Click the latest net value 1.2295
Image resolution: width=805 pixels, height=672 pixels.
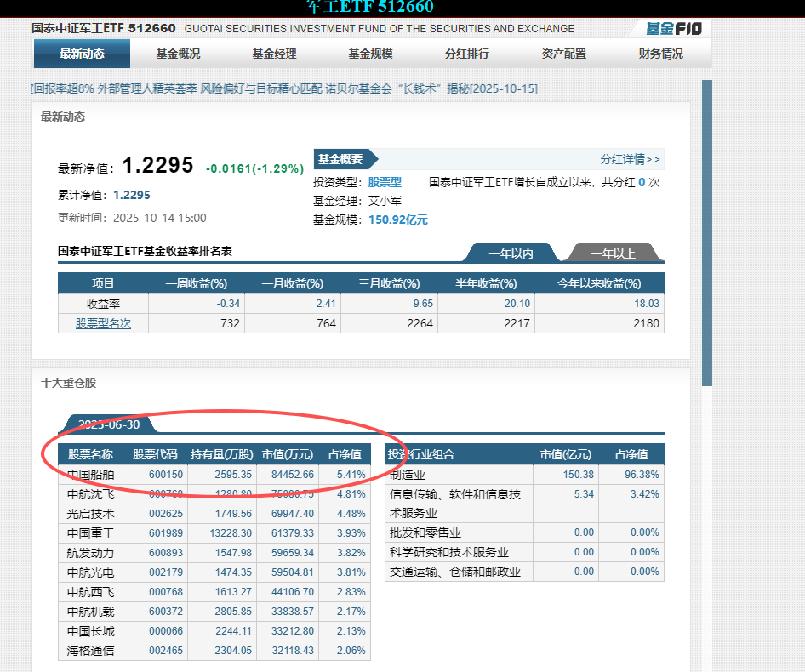coord(157,165)
